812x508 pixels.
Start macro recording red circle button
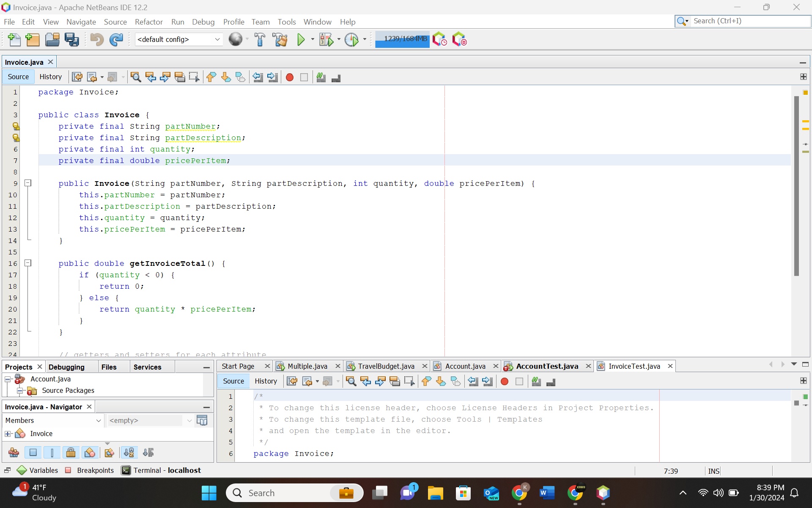[x=290, y=77]
